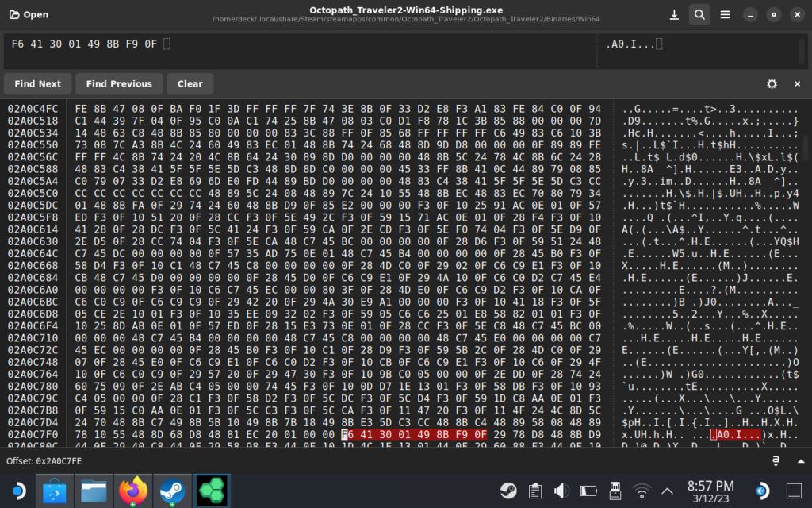Click the hex search input field
The height and width of the screenshot is (508, 812).
[x=301, y=51]
